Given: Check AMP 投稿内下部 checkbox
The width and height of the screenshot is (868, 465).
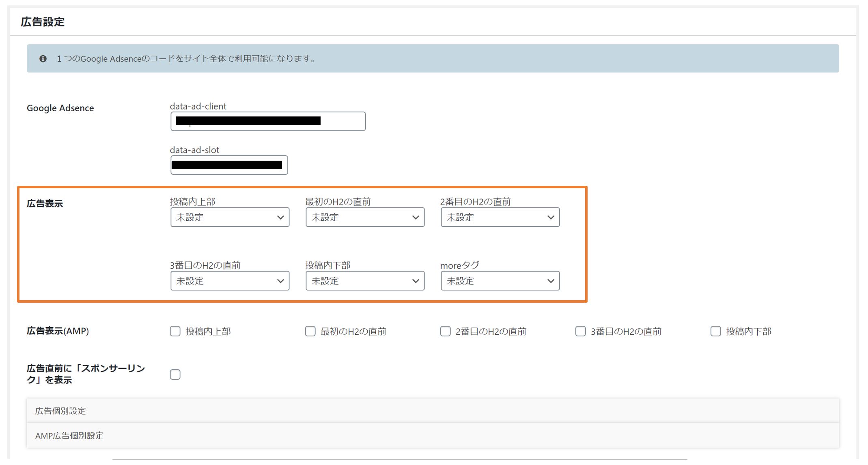Looking at the screenshot, I should [x=716, y=331].
